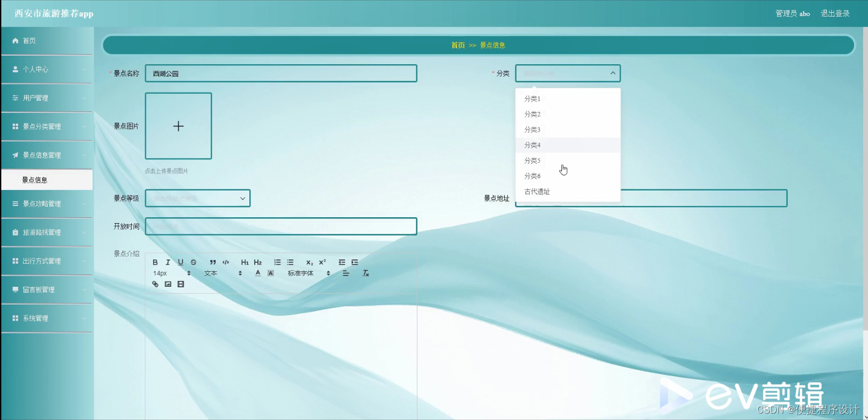The height and width of the screenshot is (420, 868).
Task: Open the 景点等级 dropdown
Action: click(197, 198)
